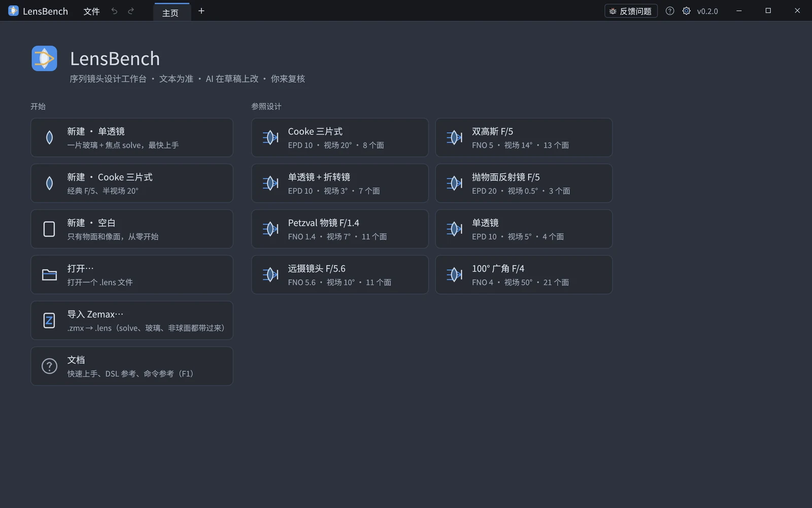Click the 参照设计 section heading

click(x=266, y=106)
